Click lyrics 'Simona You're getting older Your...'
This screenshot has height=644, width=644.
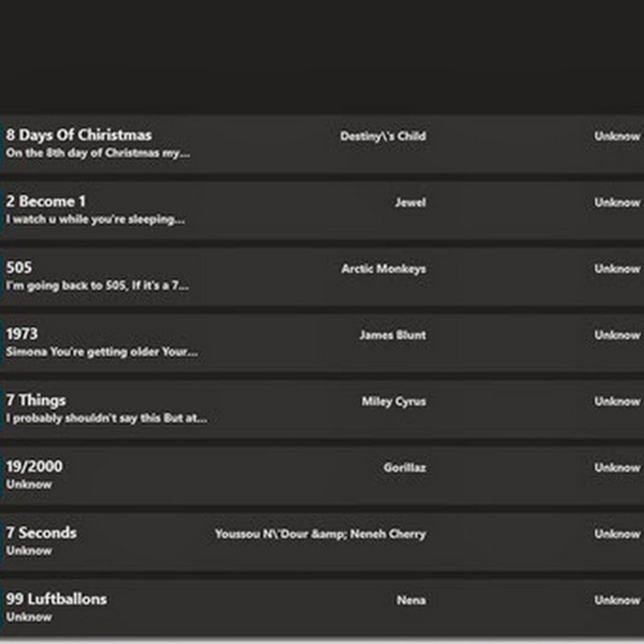coord(102,352)
